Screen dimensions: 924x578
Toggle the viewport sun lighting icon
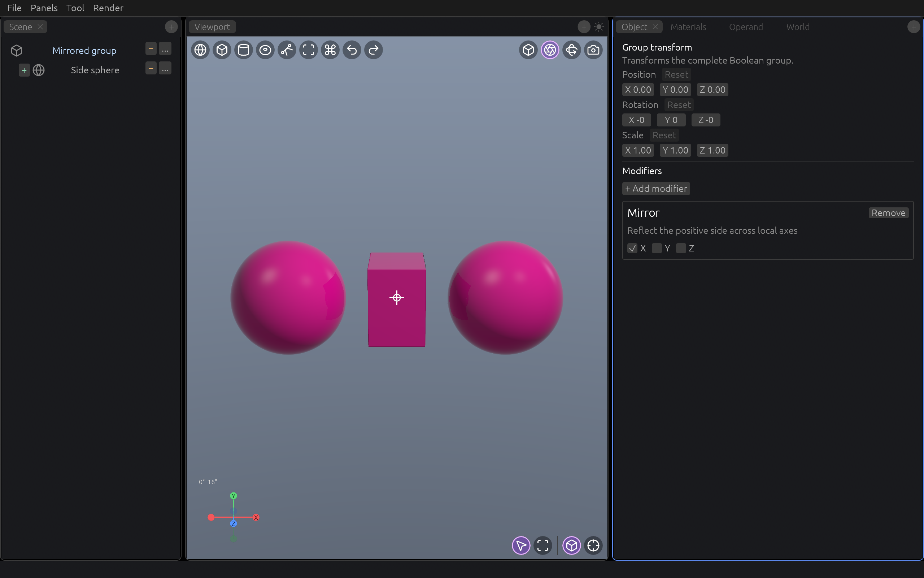599,27
